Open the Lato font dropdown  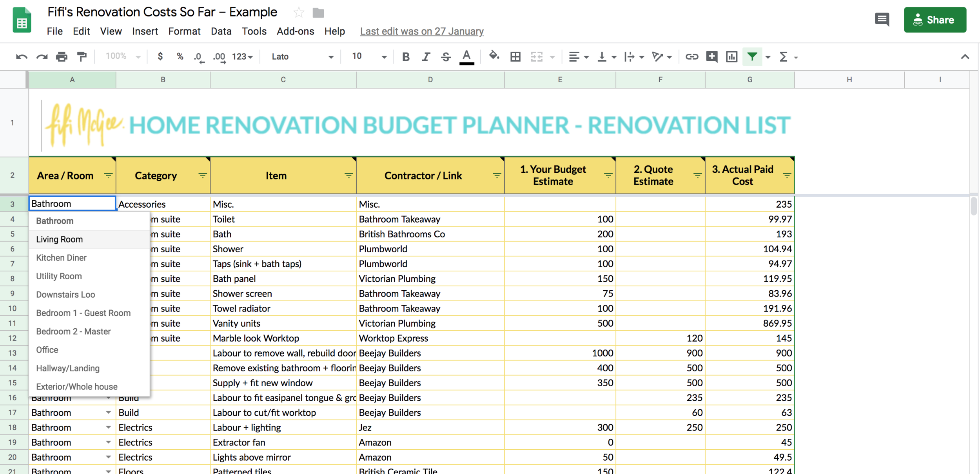[x=302, y=57]
